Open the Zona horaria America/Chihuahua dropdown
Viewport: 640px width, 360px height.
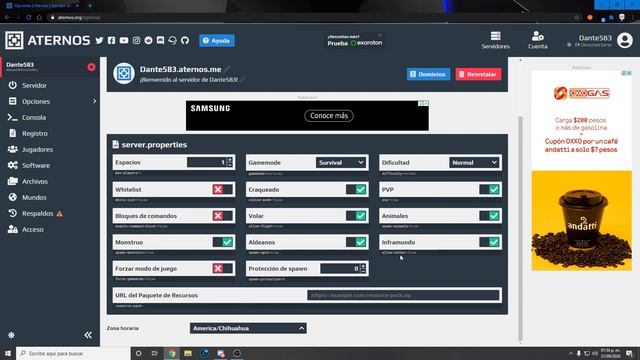[x=248, y=328]
